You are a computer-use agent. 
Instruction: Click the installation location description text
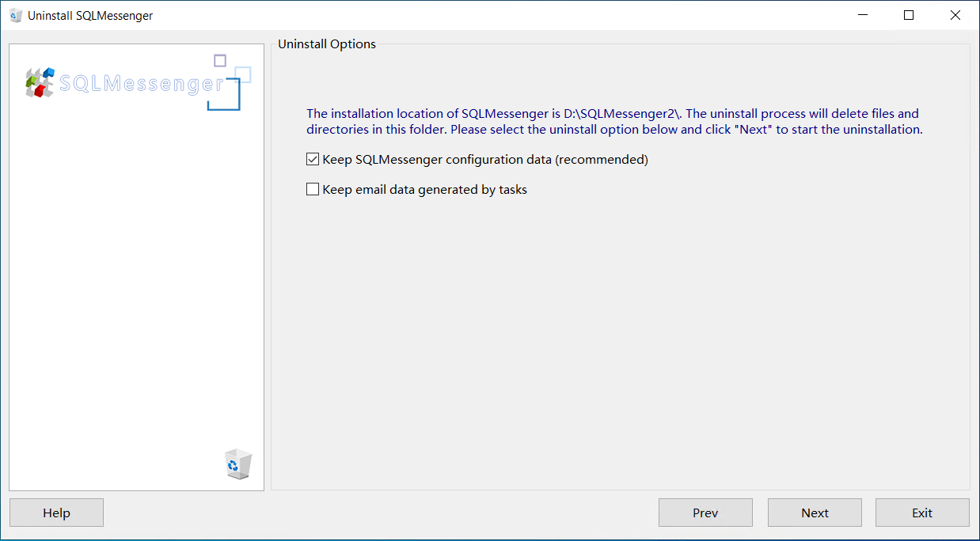[614, 121]
